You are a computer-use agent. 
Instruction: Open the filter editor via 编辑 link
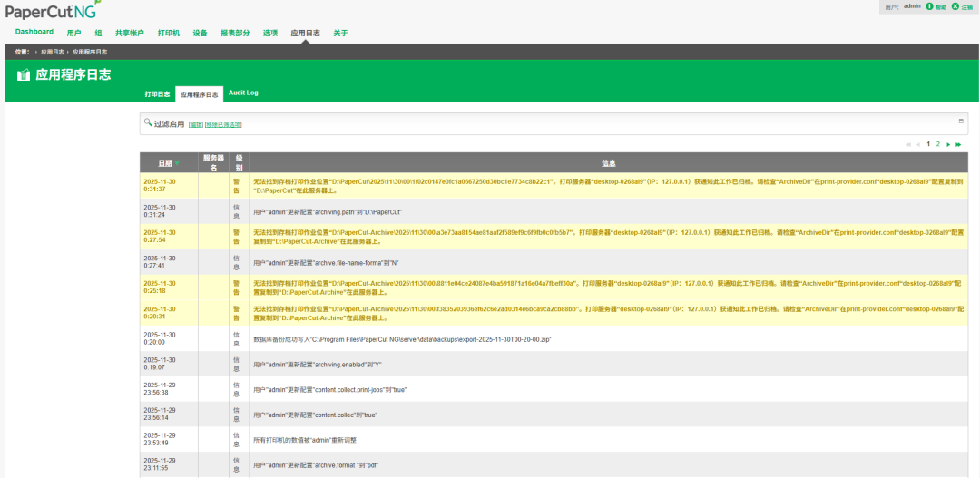coord(195,124)
